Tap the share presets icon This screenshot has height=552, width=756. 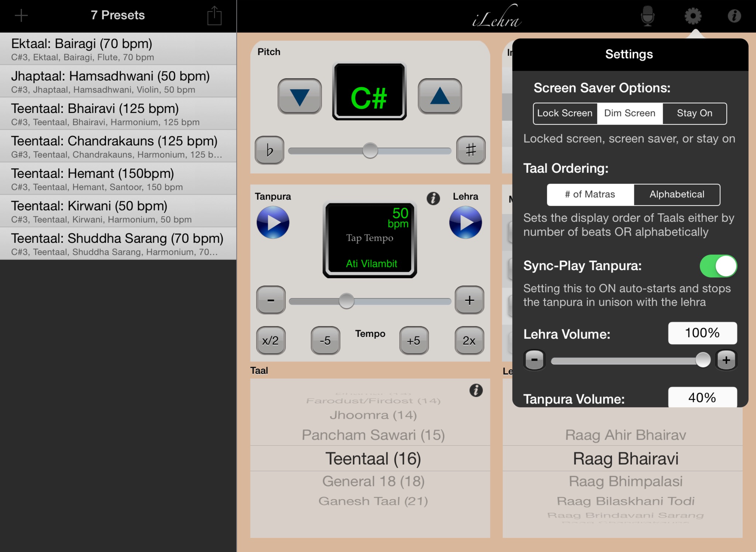pyautogui.click(x=214, y=15)
